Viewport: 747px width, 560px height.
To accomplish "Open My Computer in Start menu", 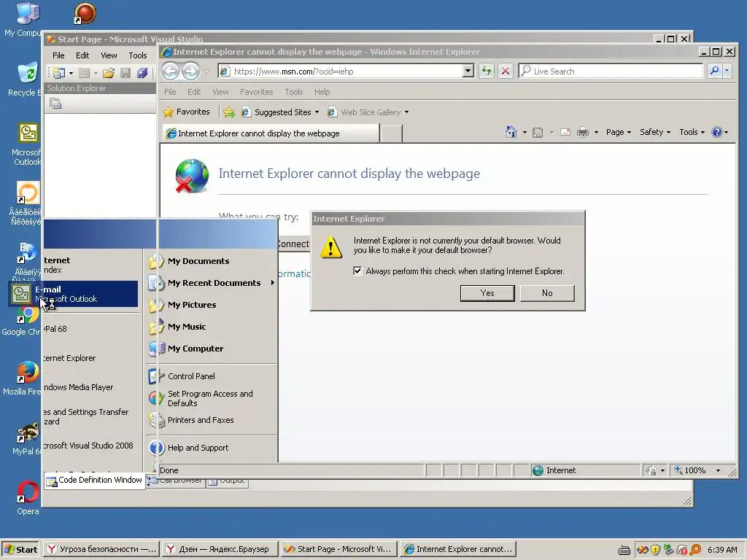I will 212,349.
